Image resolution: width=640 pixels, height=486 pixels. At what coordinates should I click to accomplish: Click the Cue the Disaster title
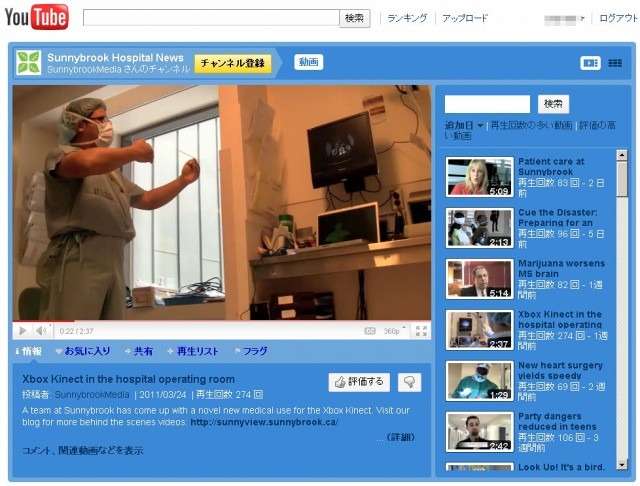click(557, 217)
